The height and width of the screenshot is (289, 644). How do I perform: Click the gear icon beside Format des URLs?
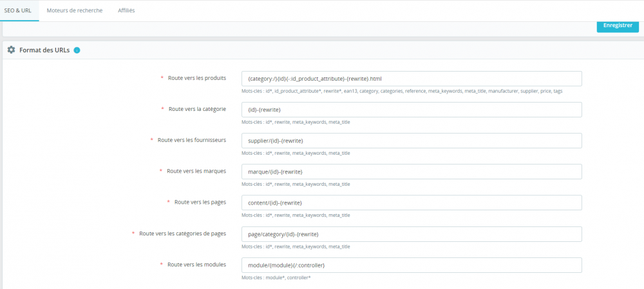tap(11, 50)
